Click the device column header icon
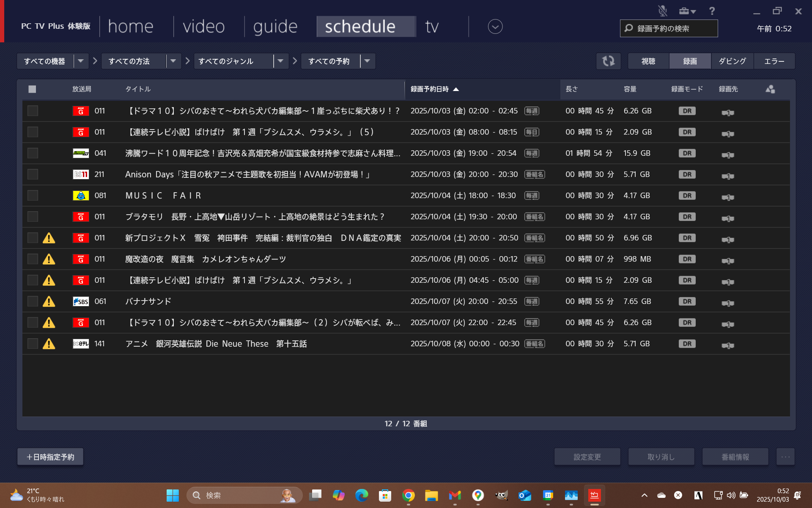Viewport: 812px width, 508px height. 770,89
